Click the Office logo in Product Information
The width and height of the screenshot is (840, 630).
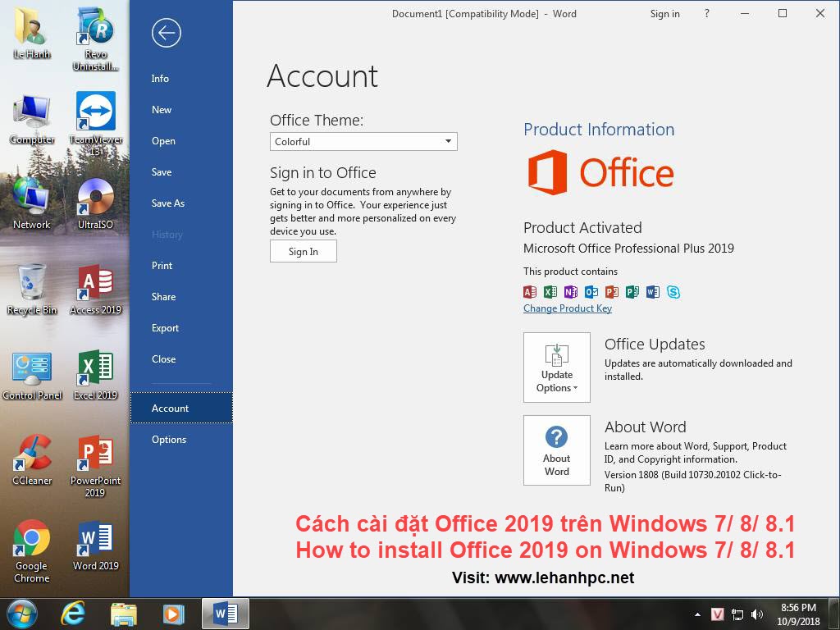(600, 172)
